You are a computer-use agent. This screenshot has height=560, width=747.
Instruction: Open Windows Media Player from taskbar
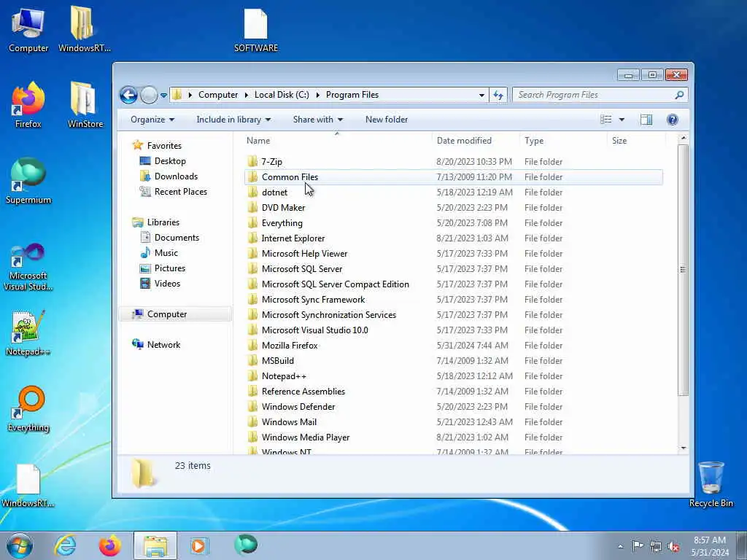[198, 545]
